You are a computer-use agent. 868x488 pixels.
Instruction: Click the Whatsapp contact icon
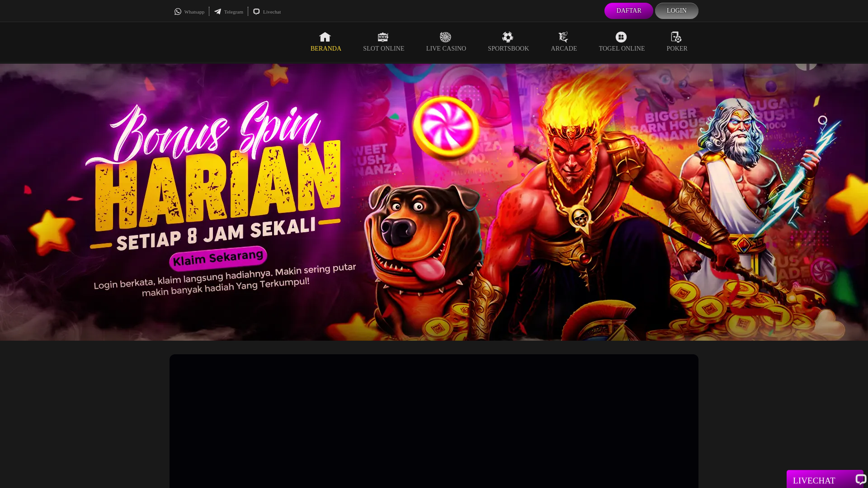[x=178, y=12]
